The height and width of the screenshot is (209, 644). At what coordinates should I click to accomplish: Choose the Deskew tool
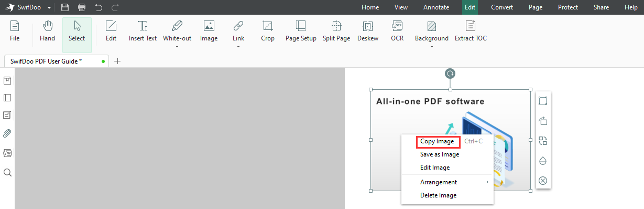click(x=368, y=32)
